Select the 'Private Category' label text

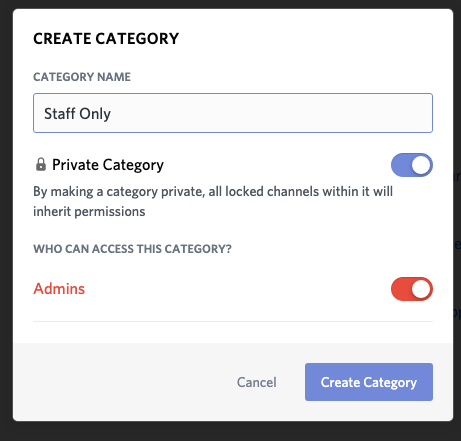pos(108,165)
